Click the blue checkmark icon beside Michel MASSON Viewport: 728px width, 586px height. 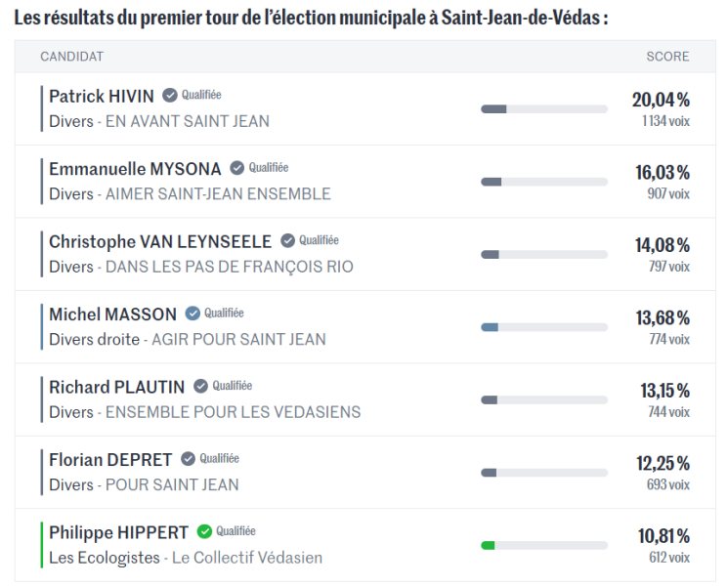coord(193,314)
